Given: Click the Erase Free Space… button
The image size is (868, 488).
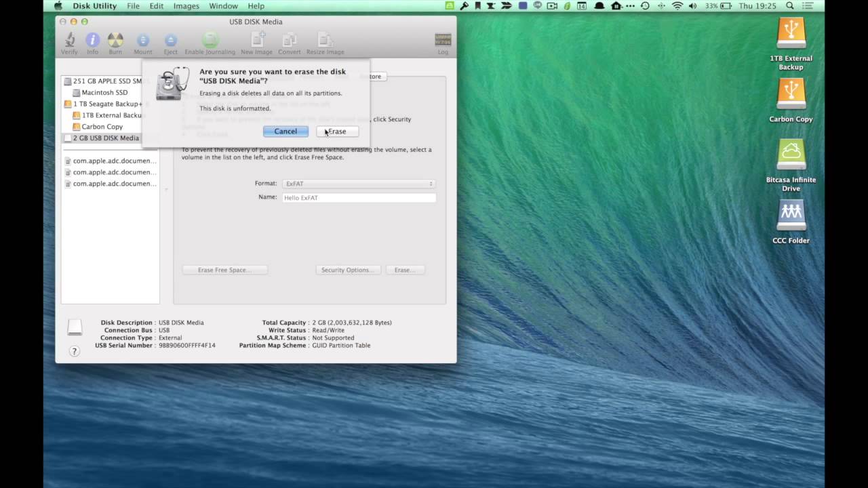Looking at the screenshot, I should [x=224, y=270].
